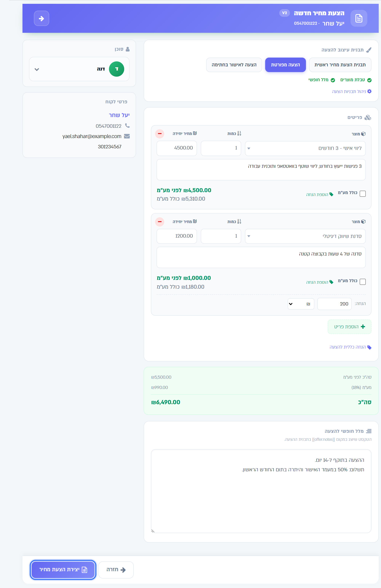
Task: Click the green check beside מלל חופשי
Action: tap(333, 80)
